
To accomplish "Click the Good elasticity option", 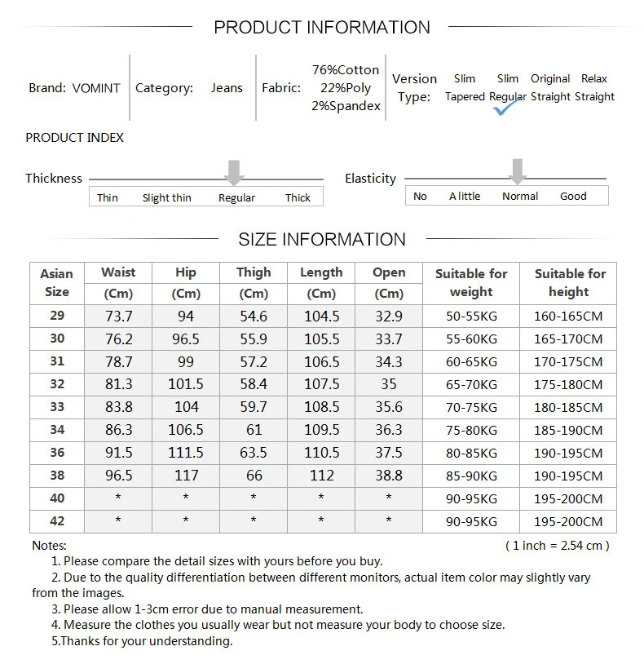I will (573, 196).
